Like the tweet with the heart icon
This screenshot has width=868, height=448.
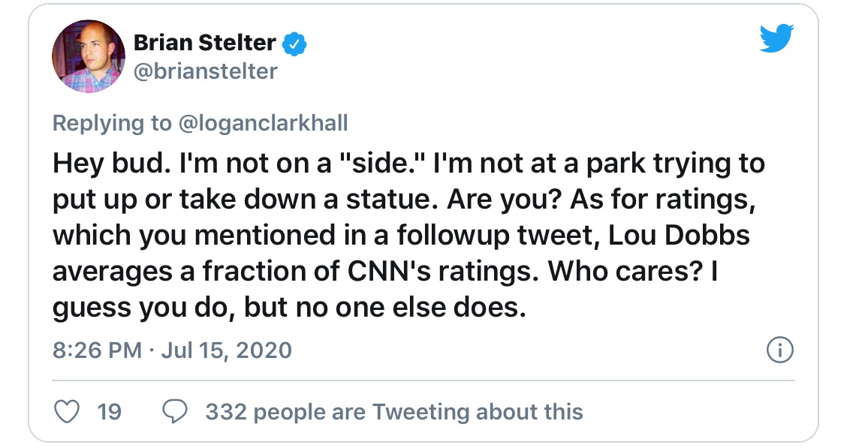click(68, 411)
